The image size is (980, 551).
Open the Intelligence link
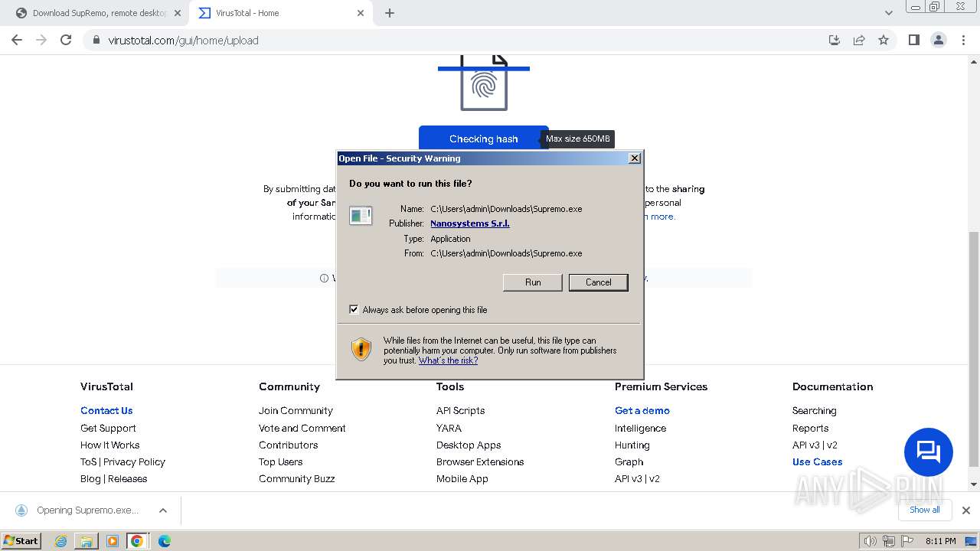[x=640, y=429]
